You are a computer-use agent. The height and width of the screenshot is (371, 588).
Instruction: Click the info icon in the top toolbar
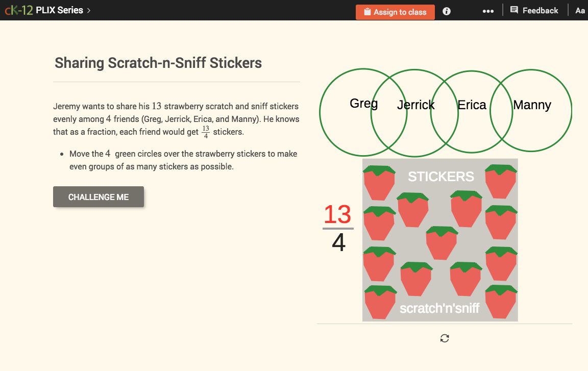(446, 11)
